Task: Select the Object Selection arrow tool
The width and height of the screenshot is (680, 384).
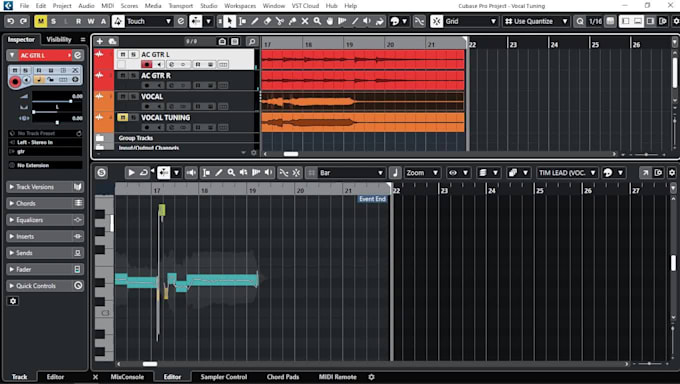Action: tap(229, 21)
